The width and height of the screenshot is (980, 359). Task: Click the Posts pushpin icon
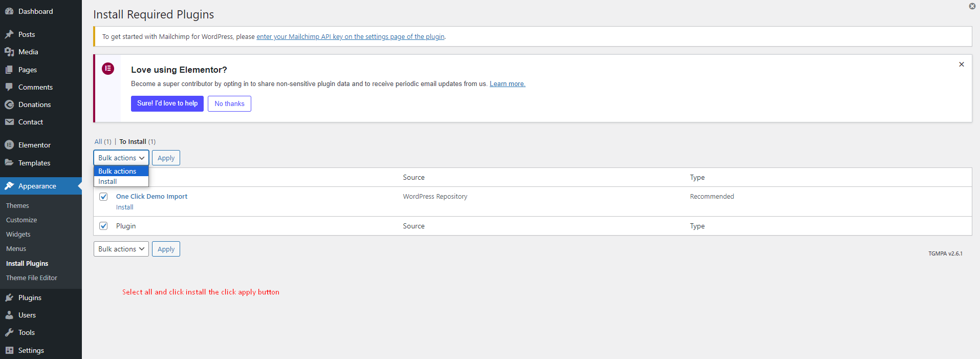(9, 34)
